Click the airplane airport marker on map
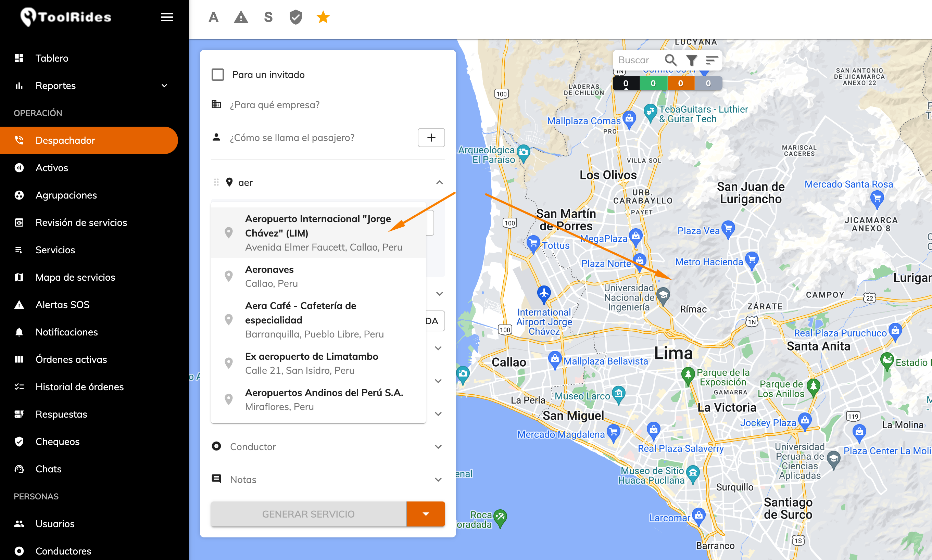This screenshot has height=560, width=932. coord(544,294)
